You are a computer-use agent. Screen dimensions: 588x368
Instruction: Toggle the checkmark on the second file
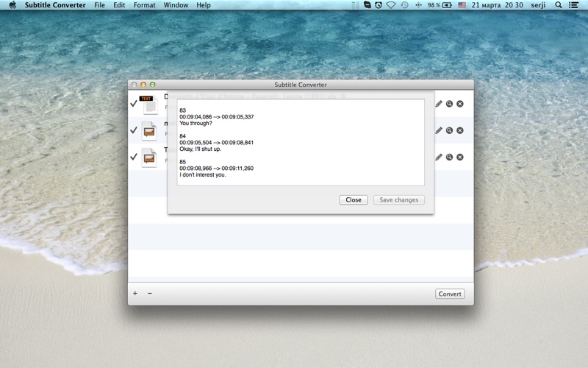pos(134,130)
